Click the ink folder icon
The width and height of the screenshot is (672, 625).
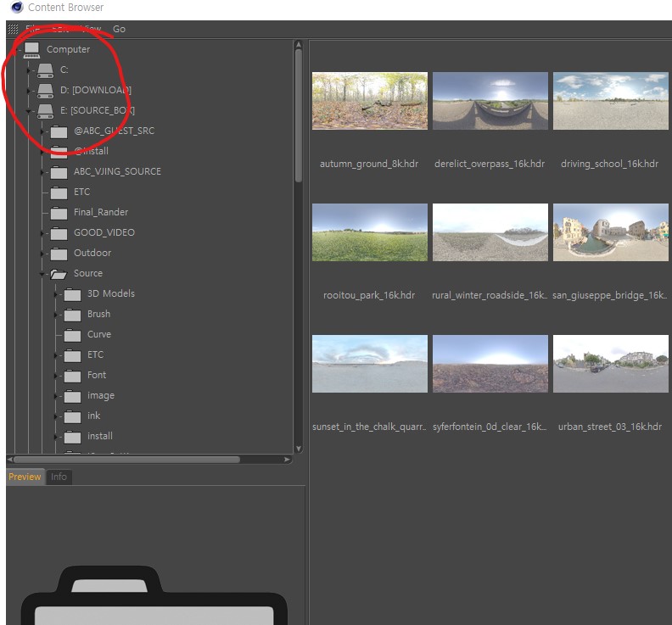tap(72, 416)
